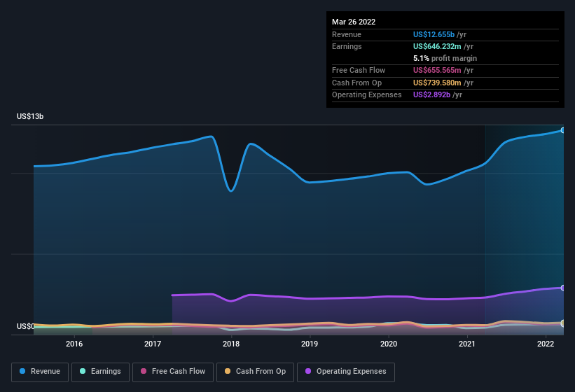Click the 5.1% profit margin text

pyautogui.click(x=445, y=58)
